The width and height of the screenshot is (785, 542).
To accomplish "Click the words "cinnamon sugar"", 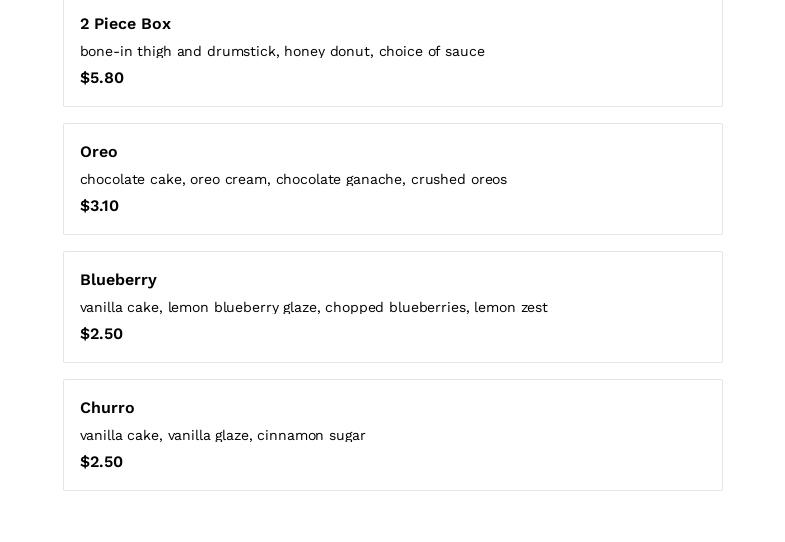I will click(311, 436).
